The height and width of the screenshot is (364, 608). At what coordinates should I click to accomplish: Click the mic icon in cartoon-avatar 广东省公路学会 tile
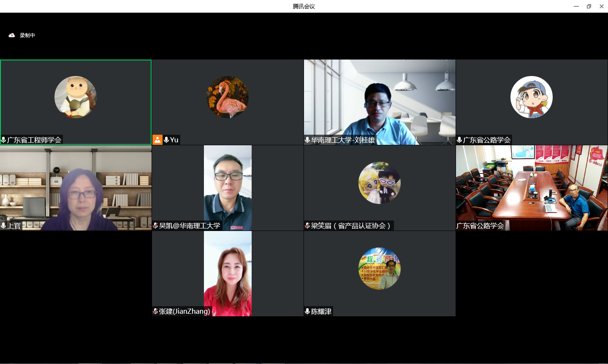coord(459,140)
